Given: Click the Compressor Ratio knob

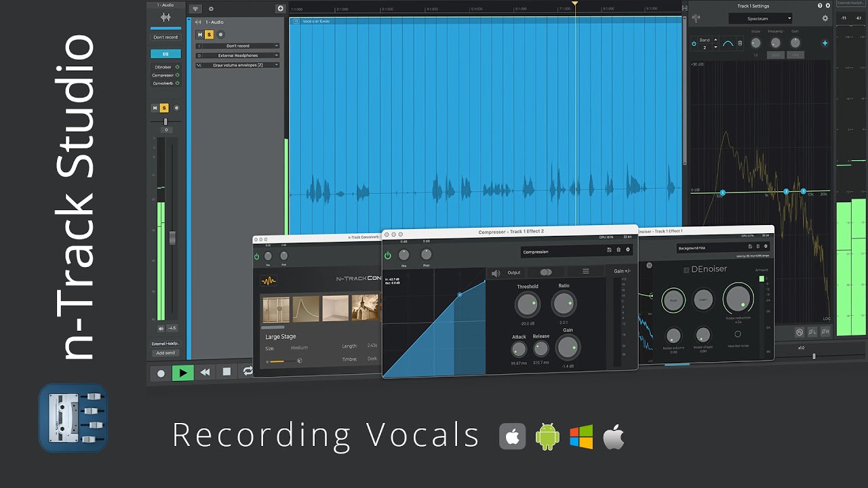Looking at the screenshot, I should pyautogui.click(x=564, y=304).
